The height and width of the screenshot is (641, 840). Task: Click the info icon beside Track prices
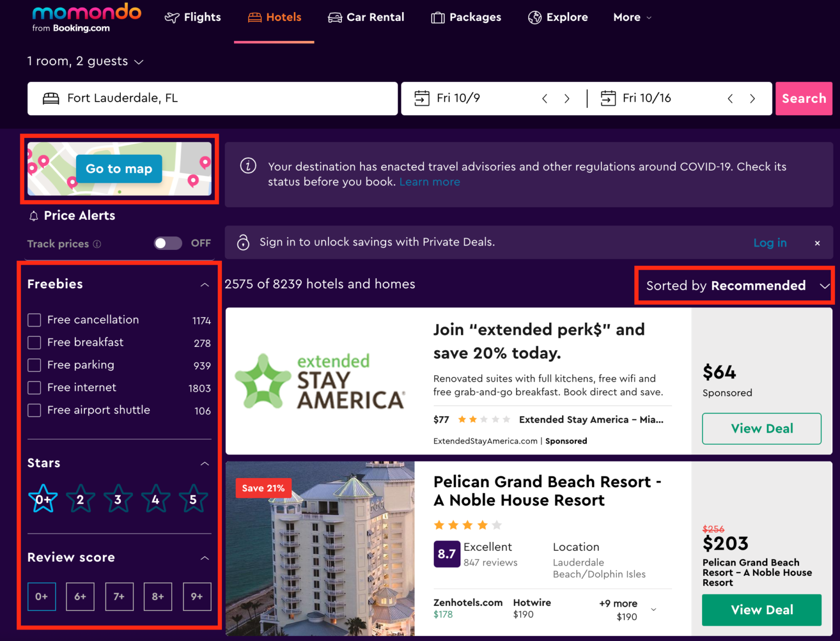click(97, 244)
